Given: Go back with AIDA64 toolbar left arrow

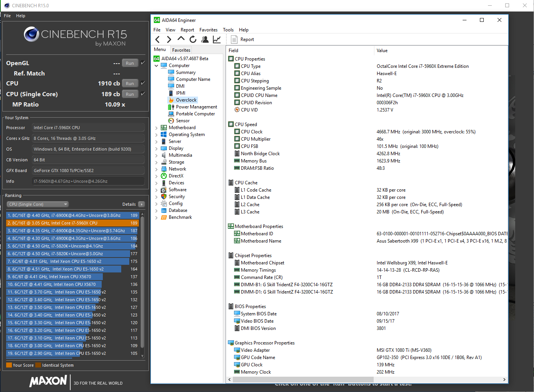Looking at the screenshot, I should [157, 39].
